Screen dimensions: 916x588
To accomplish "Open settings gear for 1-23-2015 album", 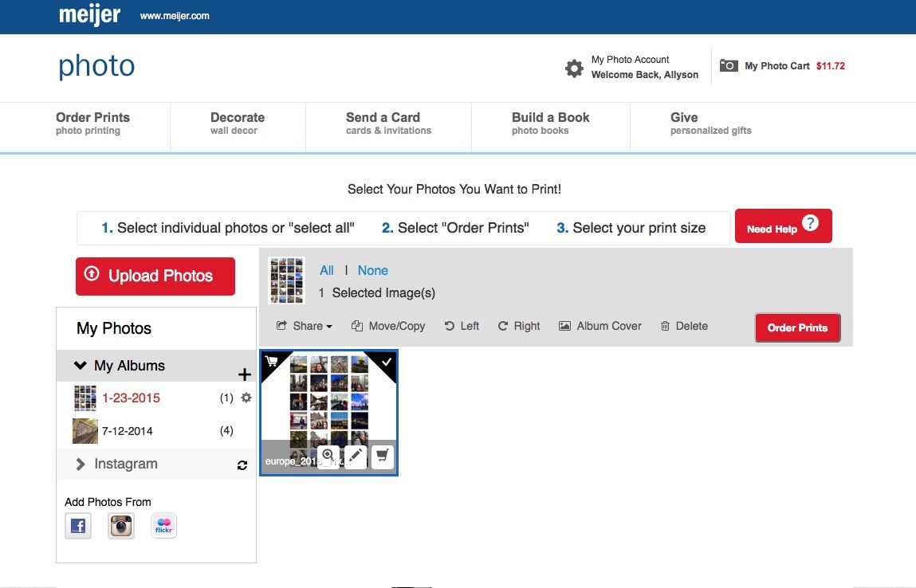I will [246, 398].
